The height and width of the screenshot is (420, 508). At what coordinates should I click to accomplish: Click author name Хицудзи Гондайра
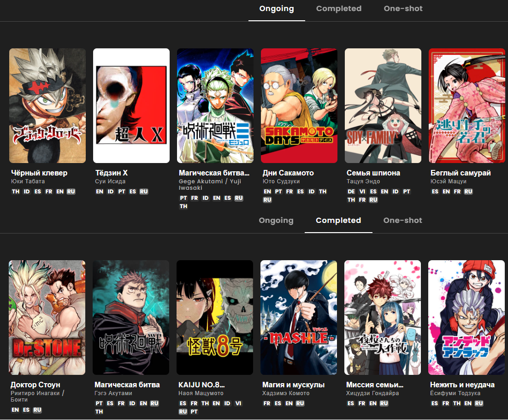[x=372, y=393]
